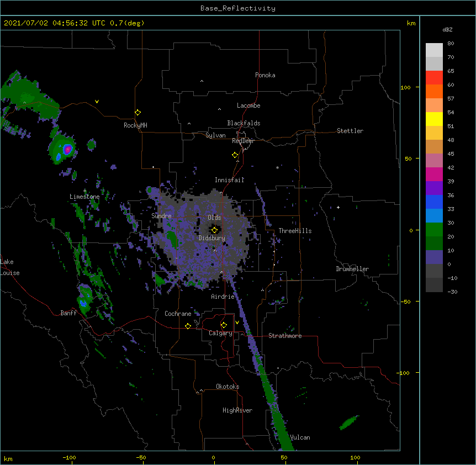The height and width of the screenshot is (465, 476).
Task: Click the light gray 80 dBZ legend color
Action: [434, 50]
